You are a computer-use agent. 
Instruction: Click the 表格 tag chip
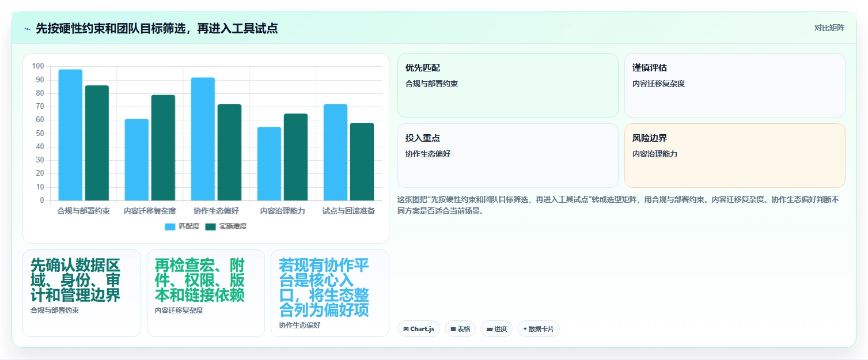[460, 329]
